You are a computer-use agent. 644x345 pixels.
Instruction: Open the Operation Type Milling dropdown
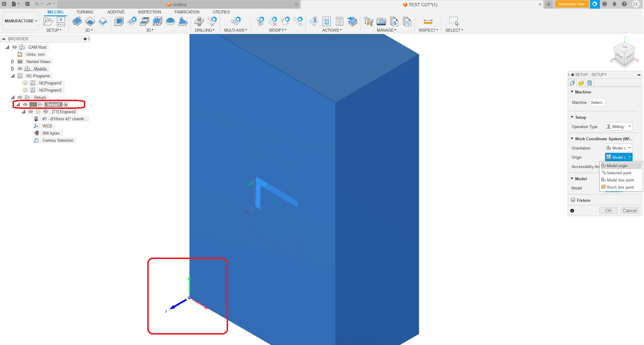click(x=619, y=127)
